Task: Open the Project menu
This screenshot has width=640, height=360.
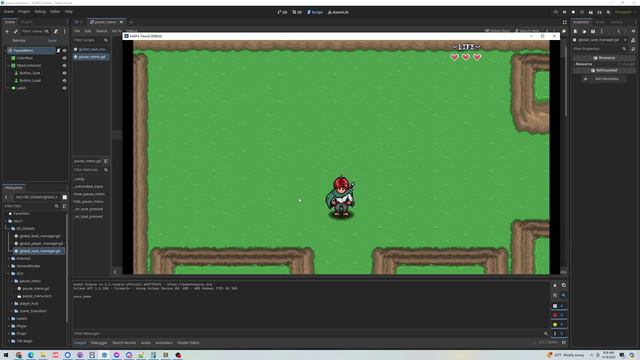Action: tap(24, 12)
